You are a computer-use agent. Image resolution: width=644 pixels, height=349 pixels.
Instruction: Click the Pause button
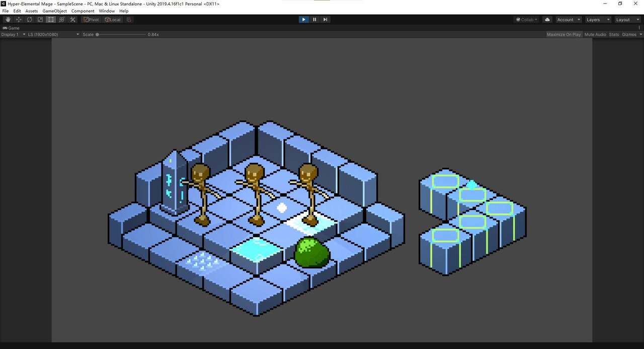pyautogui.click(x=314, y=20)
